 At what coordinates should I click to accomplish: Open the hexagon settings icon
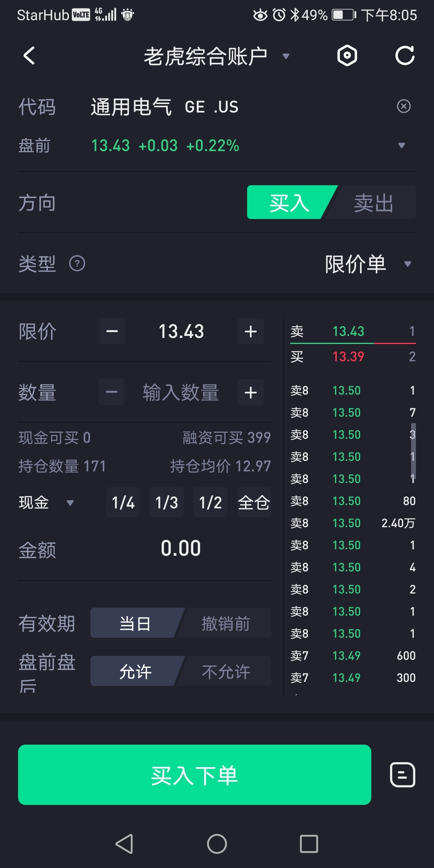pos(347,55)
